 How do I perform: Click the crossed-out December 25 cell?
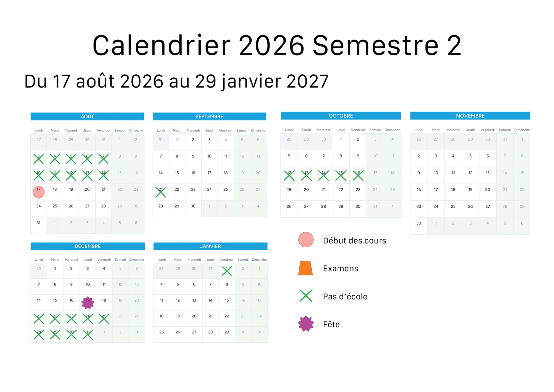coord(104,319)
